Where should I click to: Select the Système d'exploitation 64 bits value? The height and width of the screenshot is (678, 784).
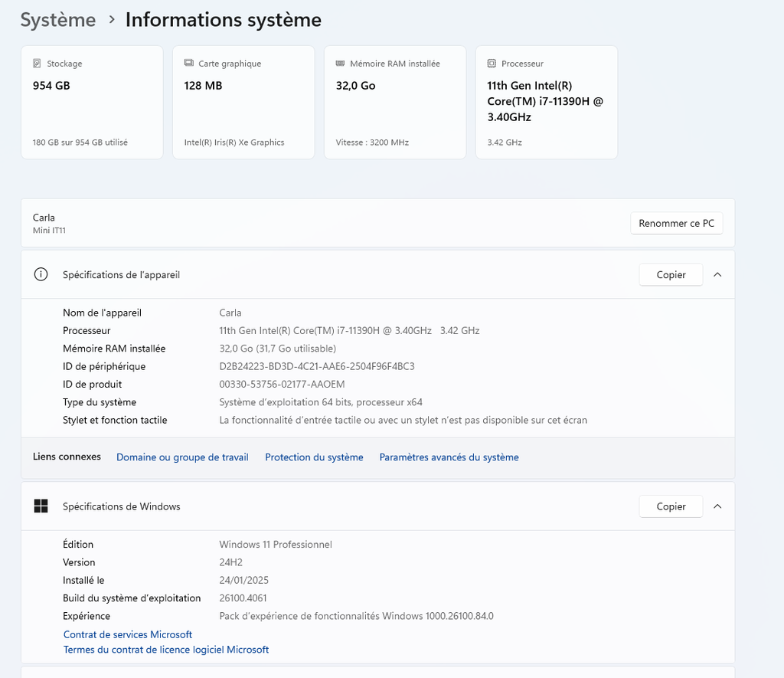[x=321, y=401]
